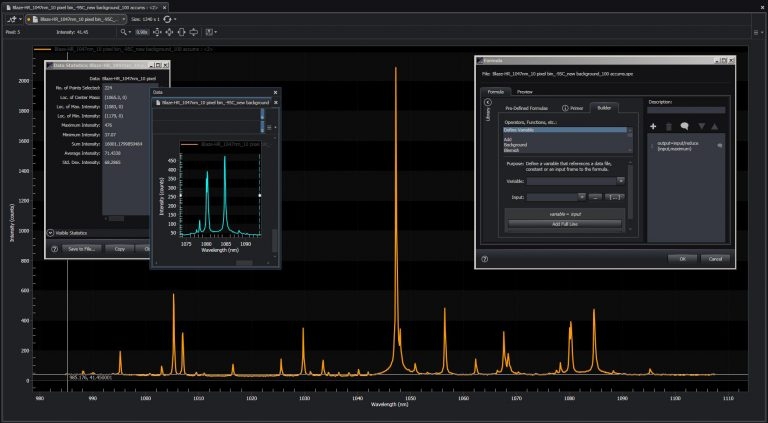Screen dimensions: 768x423
Task: Select Define Variable in operators list
Action: [565, 130]
